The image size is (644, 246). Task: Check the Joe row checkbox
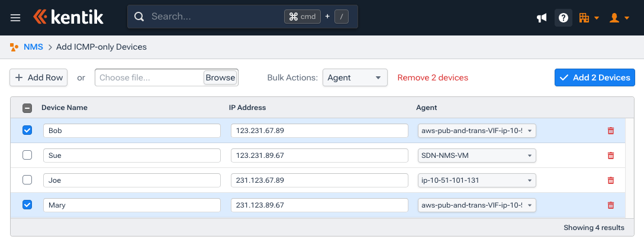point(27,180)
